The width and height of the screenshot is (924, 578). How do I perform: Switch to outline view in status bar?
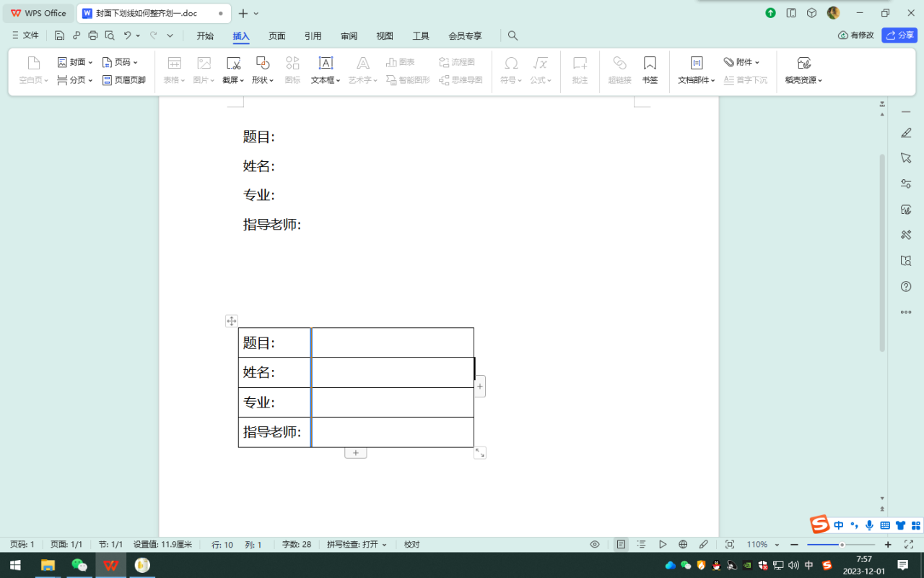click(641, 544)
